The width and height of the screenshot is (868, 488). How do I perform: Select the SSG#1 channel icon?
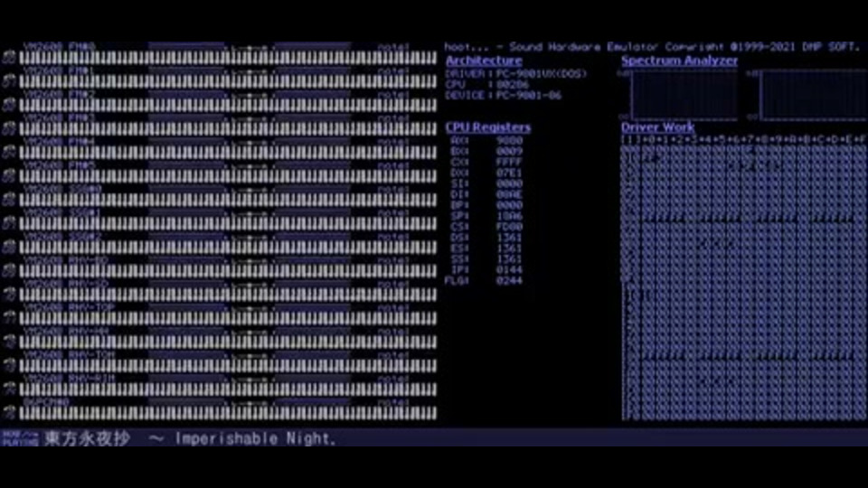pos(9,223)
